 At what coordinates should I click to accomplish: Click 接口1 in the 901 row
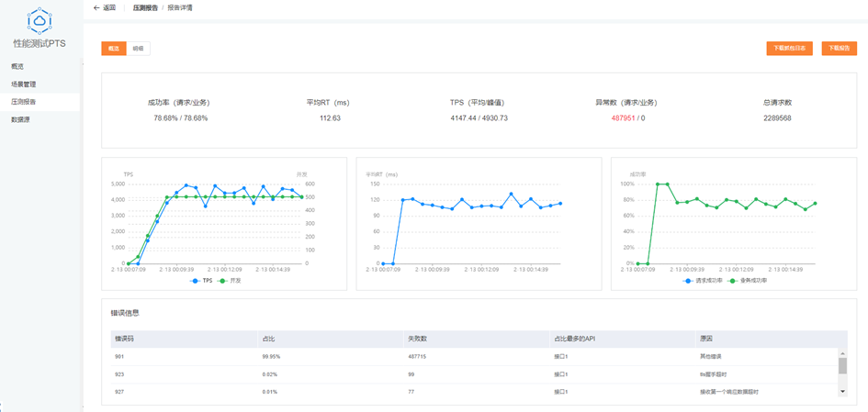tap(561, 357)
